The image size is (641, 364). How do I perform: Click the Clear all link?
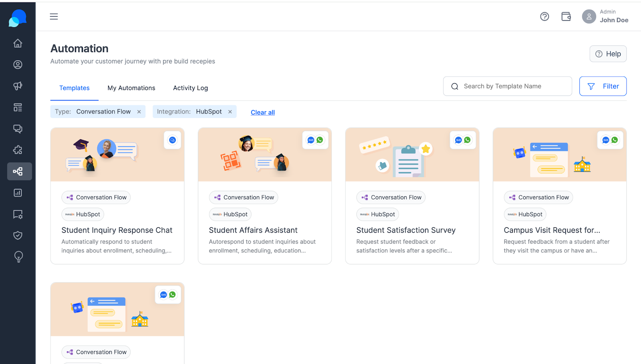(263, 113)
